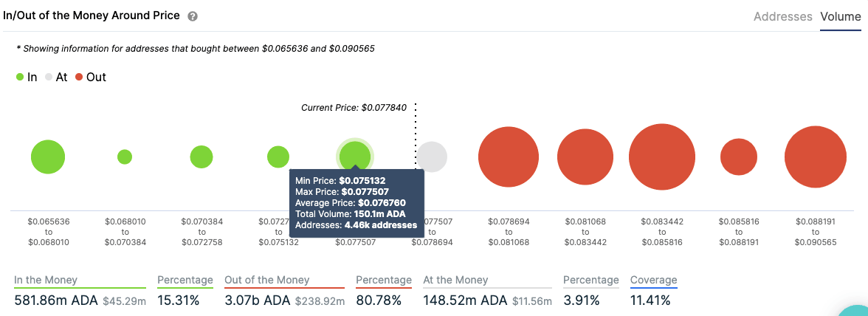Click green bubble for $0.070384 to $0.072758
868x316 pixels.
point(201,157)
